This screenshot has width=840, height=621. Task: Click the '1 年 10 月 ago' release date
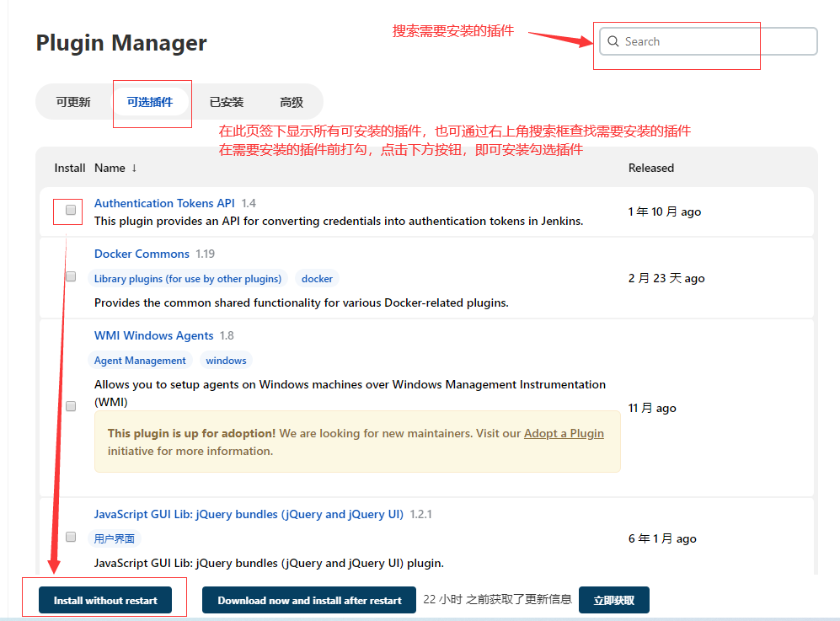pos(665,211)
